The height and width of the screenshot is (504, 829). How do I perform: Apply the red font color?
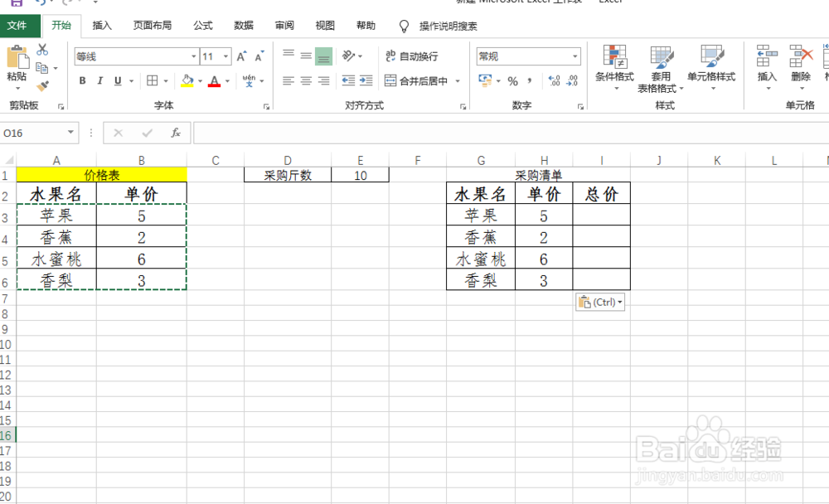pos(214,81)
